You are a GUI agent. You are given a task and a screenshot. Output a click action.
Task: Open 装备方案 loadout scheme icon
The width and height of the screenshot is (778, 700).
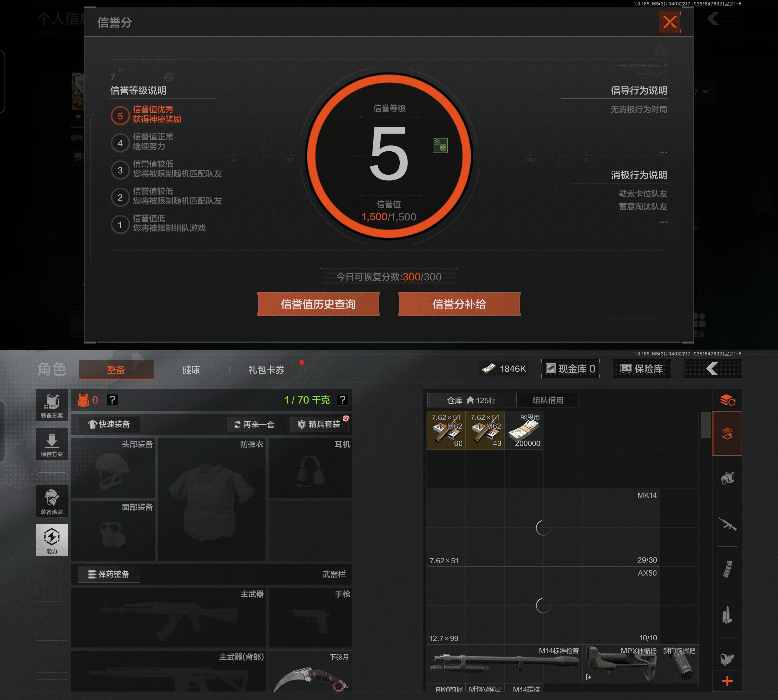(52, 405)
